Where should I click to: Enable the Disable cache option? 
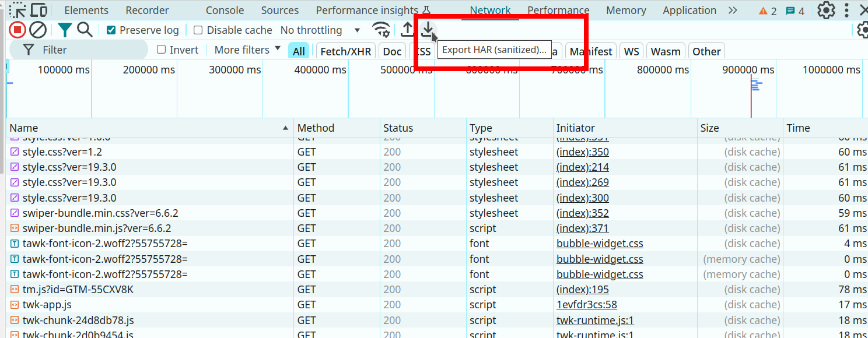click(198, 30)
